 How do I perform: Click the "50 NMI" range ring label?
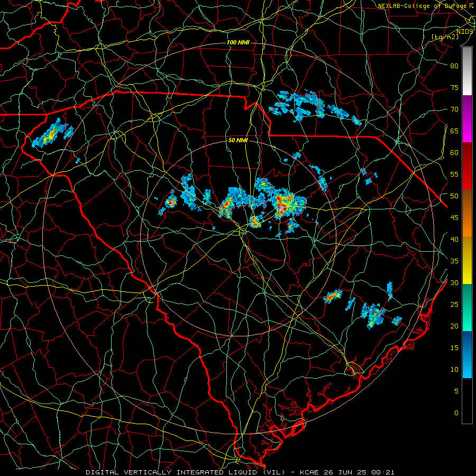[x=238, y=141]
